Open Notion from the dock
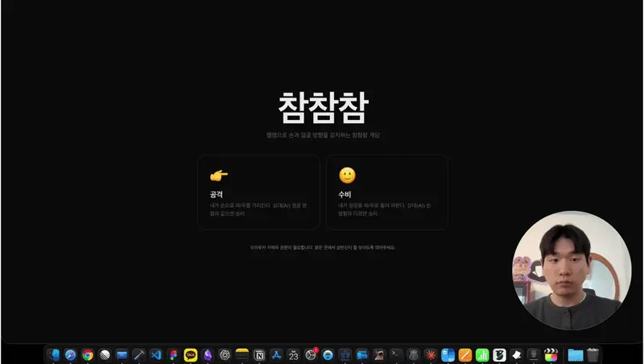 click(259, 355)
